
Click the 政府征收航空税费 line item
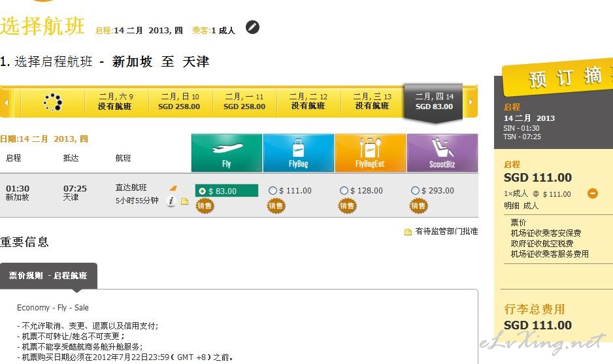542,244
